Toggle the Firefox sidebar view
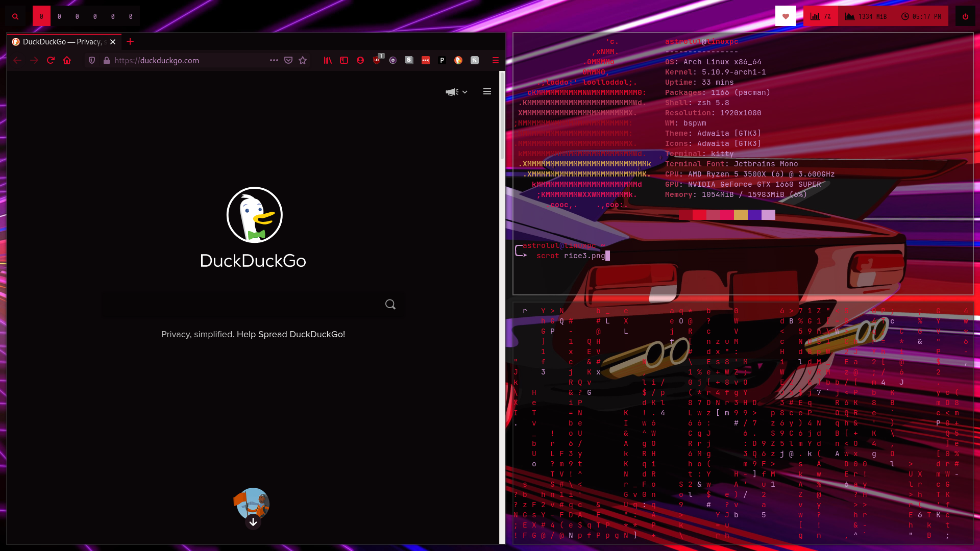 [x=344, y=60]
